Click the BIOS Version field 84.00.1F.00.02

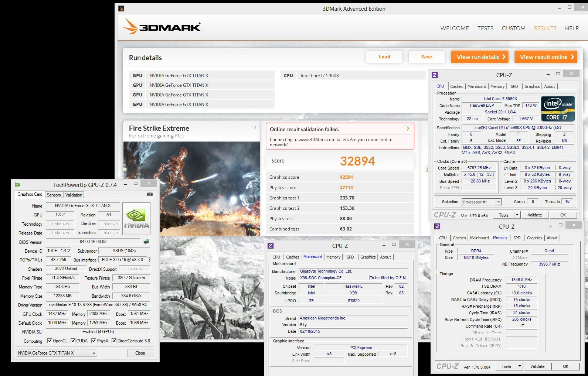tap(93, 242)
